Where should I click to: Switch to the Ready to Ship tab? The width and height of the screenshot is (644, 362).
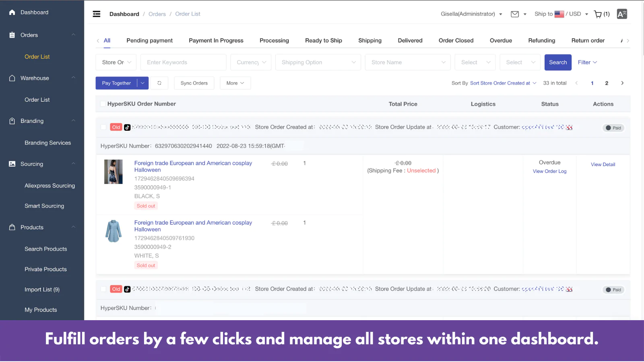coord(324,41)
